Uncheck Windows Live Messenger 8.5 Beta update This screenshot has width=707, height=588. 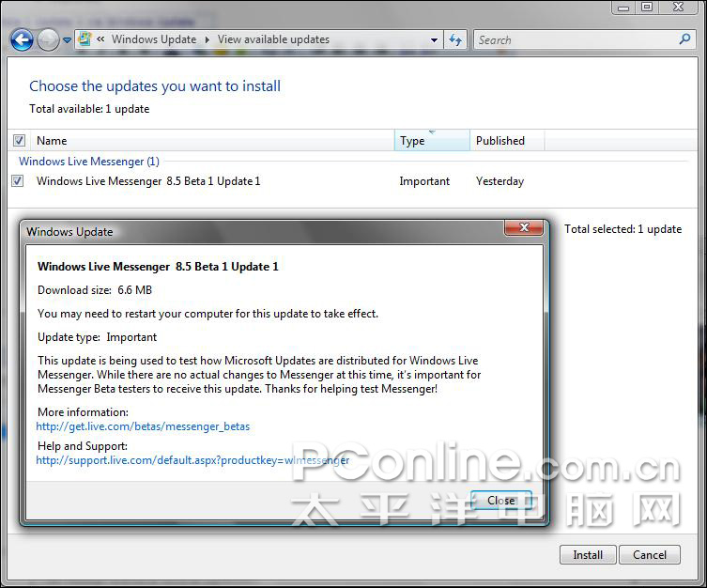click(x=18, y=181)
